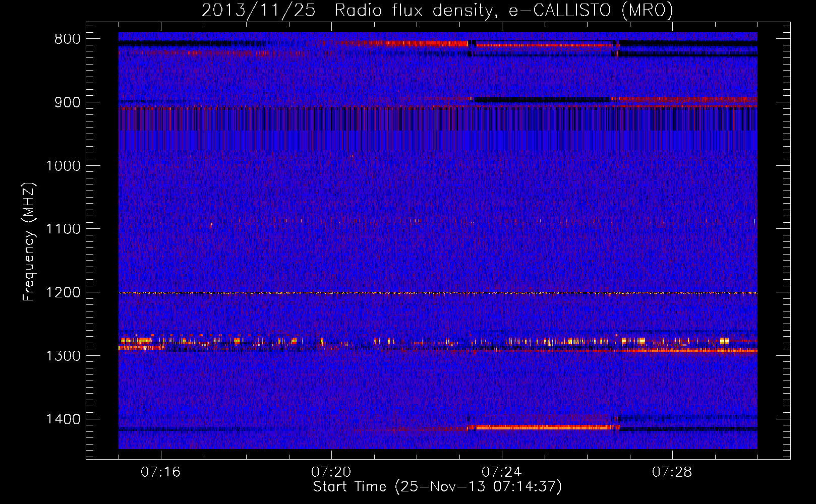This screenshot has height=504, width=816.
Task: Select the 1100 frequency tick label
Action: (x=63, y=229)
